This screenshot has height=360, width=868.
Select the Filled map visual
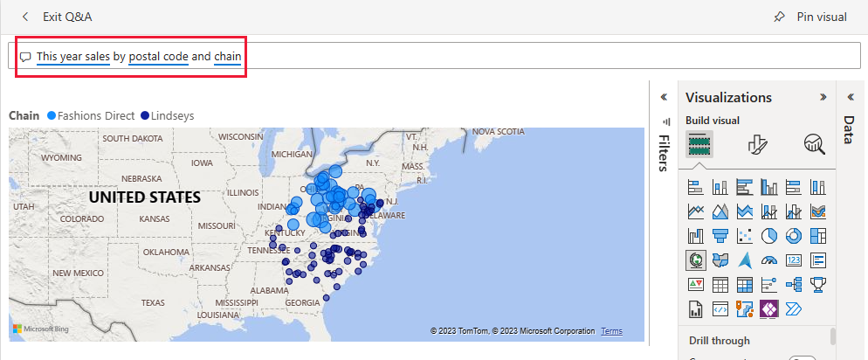(x=720, y=260)
